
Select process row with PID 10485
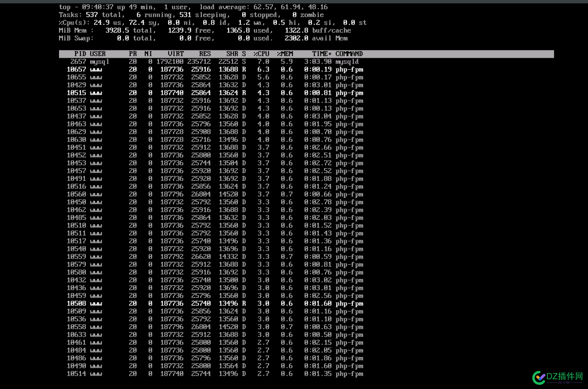214,218
